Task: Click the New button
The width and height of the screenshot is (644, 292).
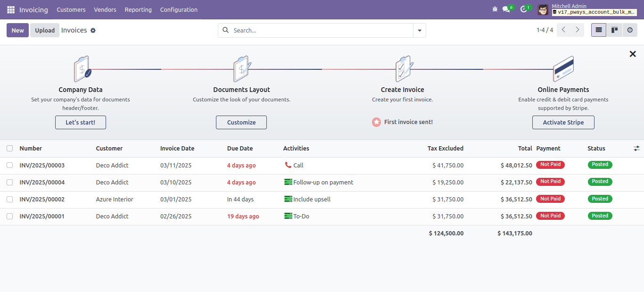Action: (17, 30)
